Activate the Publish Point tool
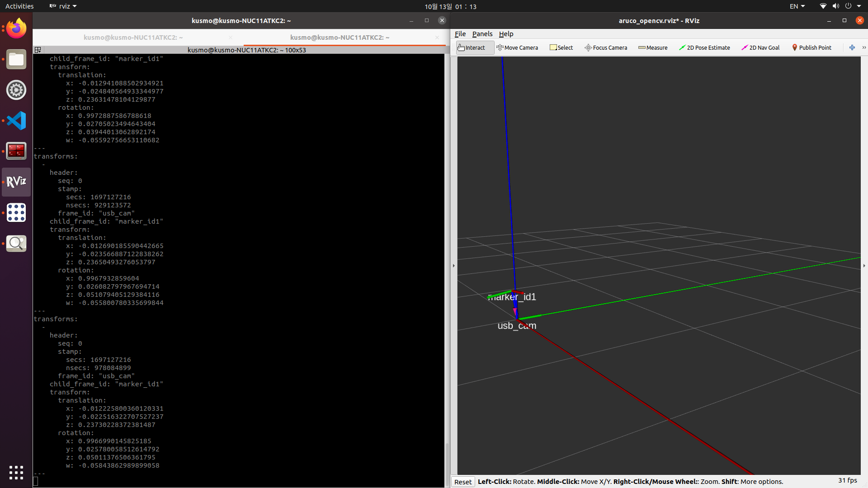The image size is (868, 488). (x=811, y=47)
